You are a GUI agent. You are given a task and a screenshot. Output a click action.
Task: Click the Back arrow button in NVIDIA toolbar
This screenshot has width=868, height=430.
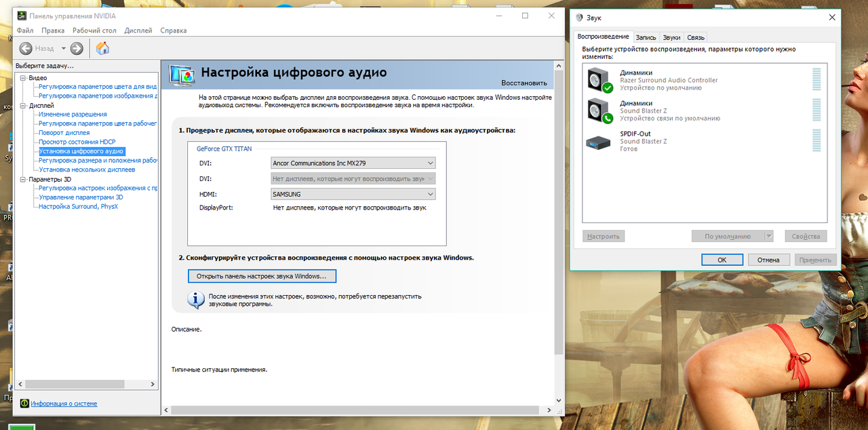26,48
